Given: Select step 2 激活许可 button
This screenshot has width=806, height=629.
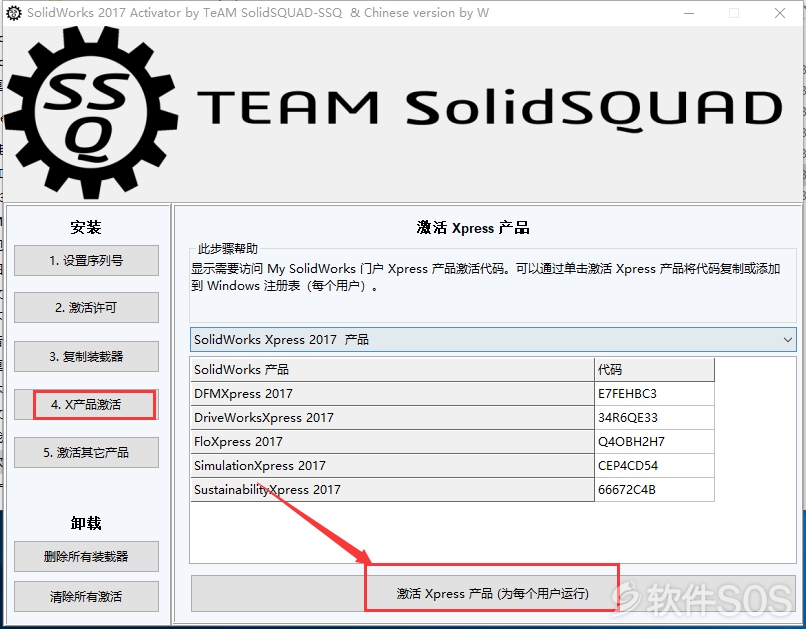Looking at the screenshot, I should click(86, 308).
